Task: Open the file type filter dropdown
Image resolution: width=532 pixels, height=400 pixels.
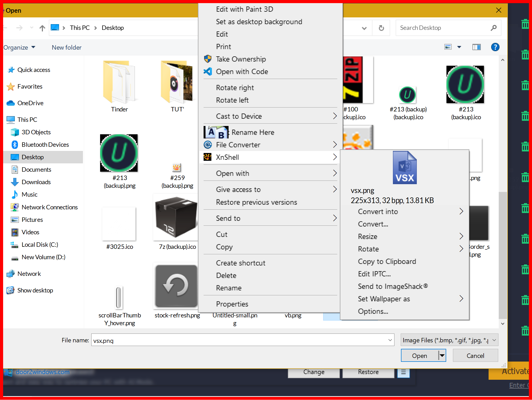Action: point(449,340)
